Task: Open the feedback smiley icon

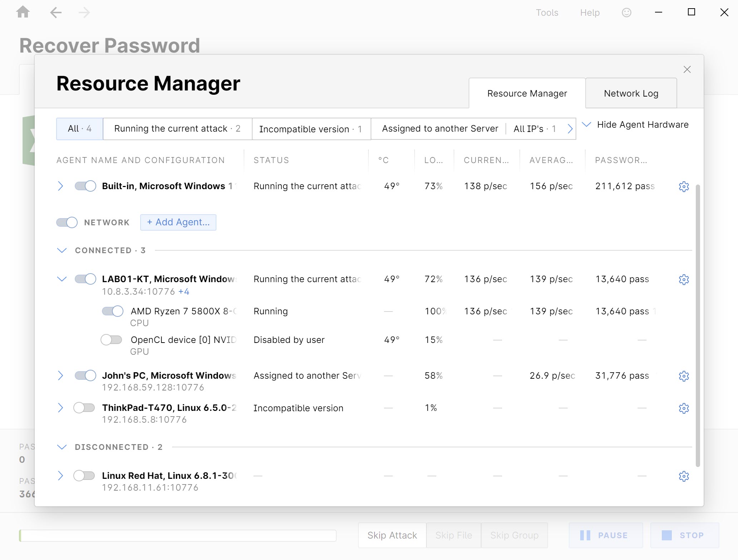Action: coord(626,13)
